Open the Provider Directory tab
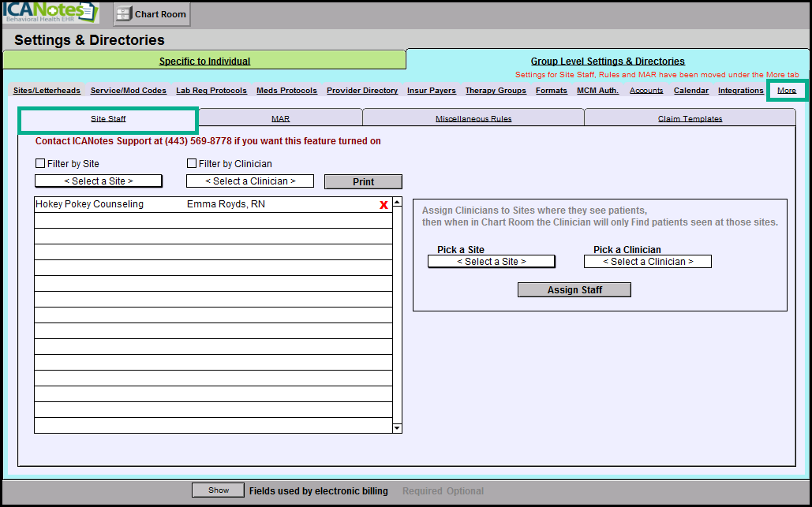Viewport: 812px width, 507px height. [362, 91]
